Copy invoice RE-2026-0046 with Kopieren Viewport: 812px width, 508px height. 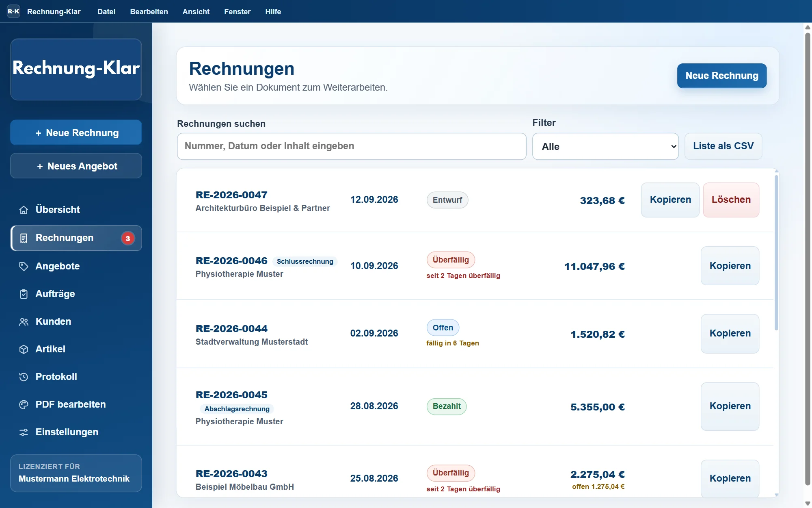[x=730, y=266]
